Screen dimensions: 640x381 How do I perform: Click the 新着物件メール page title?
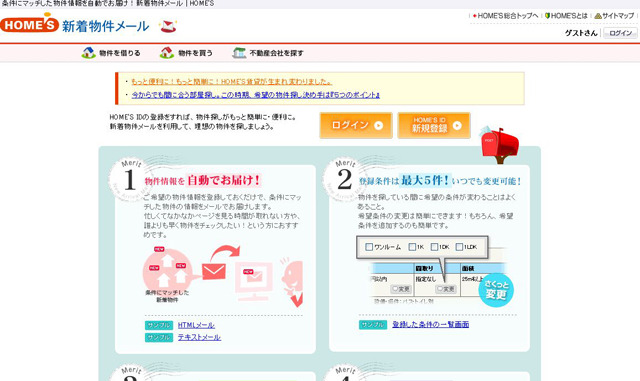[x=105, y=26]
